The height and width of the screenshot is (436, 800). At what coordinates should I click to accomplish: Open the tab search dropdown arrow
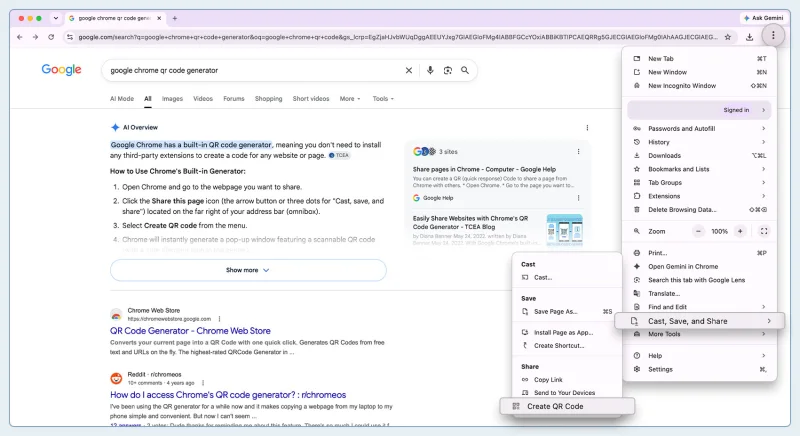pos(56,18)
